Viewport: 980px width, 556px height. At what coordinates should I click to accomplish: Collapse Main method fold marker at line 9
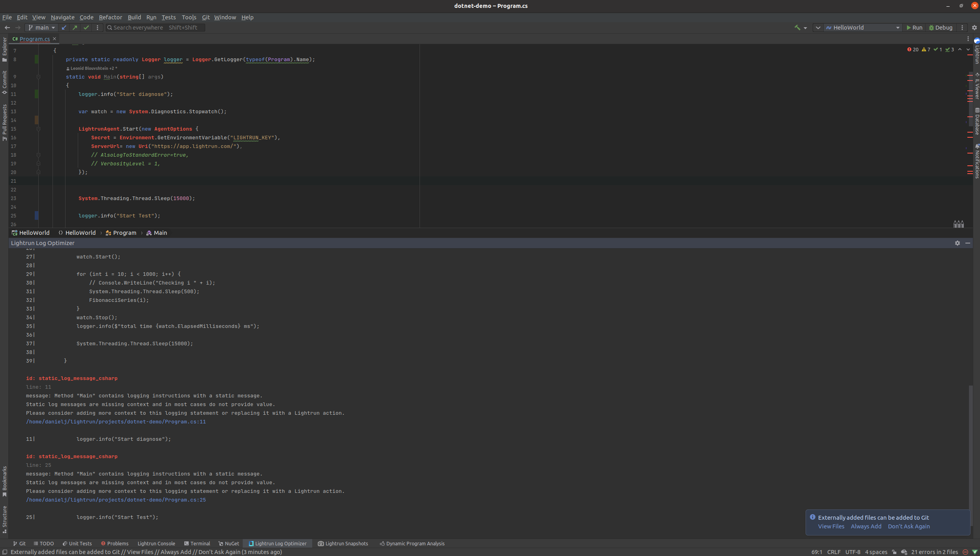click(38, 77)
